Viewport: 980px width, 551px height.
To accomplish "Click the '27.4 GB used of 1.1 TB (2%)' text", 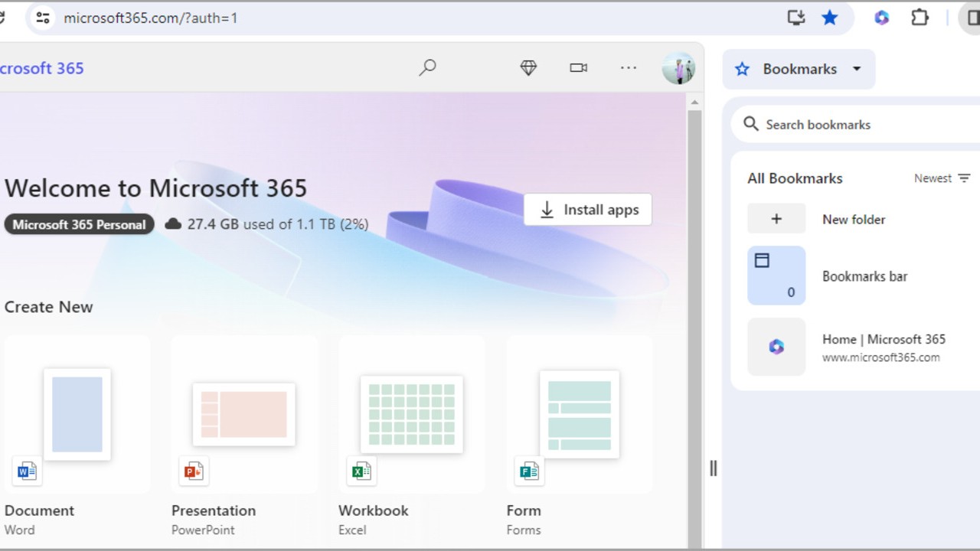I will pyautogui.click(x=278, y=224).
